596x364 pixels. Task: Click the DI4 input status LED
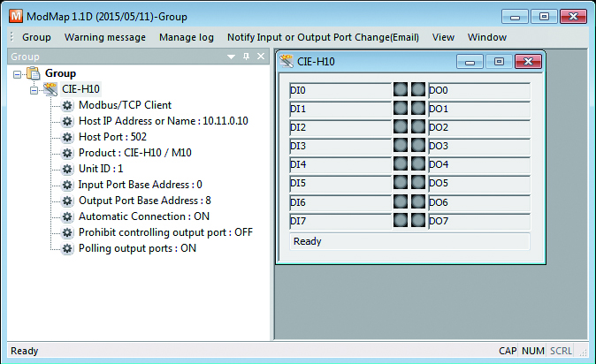click(x=401, y=164)
